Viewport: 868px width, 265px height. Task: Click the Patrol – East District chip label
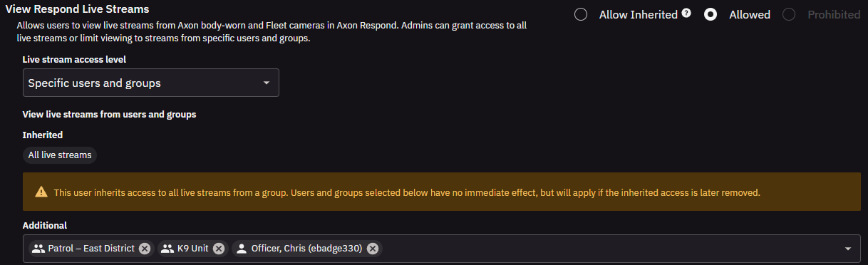click(x=91, y=249)
